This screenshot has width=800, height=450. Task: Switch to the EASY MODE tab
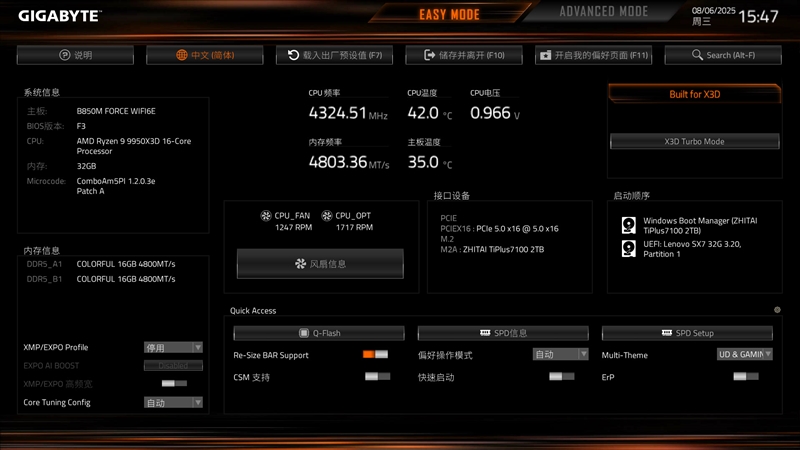(449, 14)
